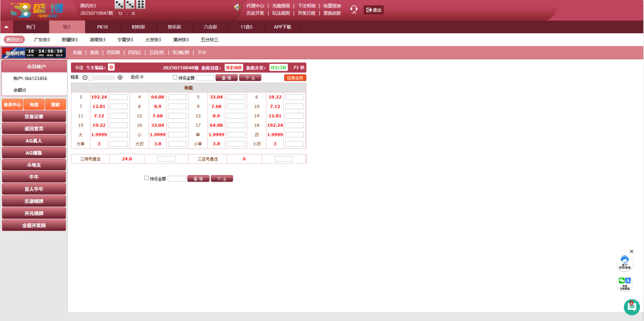Click the orange 结果走势 button
The height and width of the screenshot is (321, 644).
pos(295,78)
